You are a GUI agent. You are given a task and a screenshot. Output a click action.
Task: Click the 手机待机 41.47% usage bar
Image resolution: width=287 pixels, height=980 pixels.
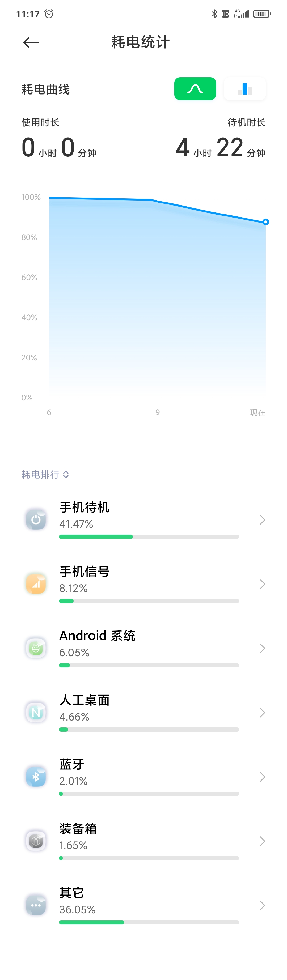(x=149, y=537)
